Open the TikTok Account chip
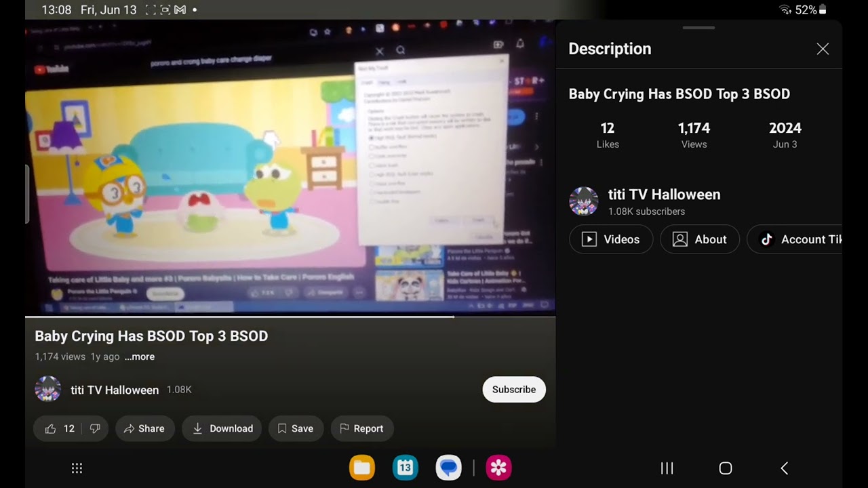The width and height of the screenshot is (868, 488). click(794, 239)
